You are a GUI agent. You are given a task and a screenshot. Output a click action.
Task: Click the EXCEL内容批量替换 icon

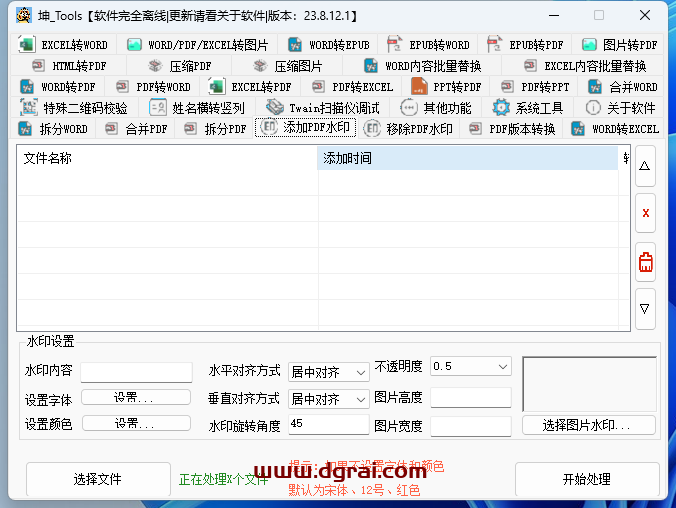coord(530,66)
